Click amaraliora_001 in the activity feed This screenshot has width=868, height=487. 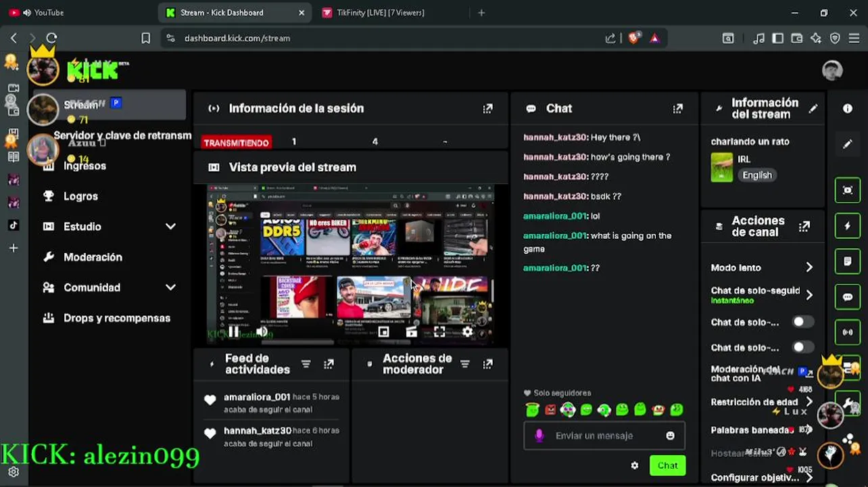pos(257,397)
